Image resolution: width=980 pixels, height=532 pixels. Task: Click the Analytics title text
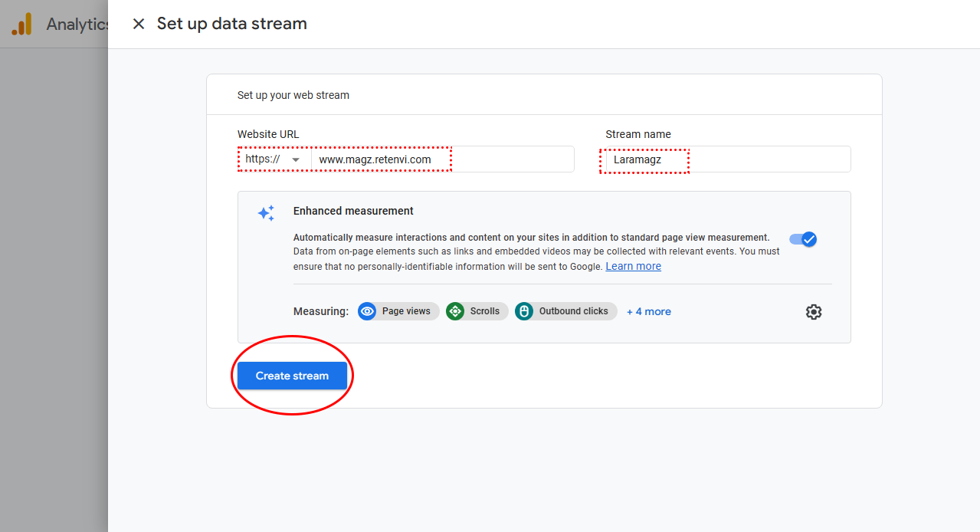[x=77, y=24]
